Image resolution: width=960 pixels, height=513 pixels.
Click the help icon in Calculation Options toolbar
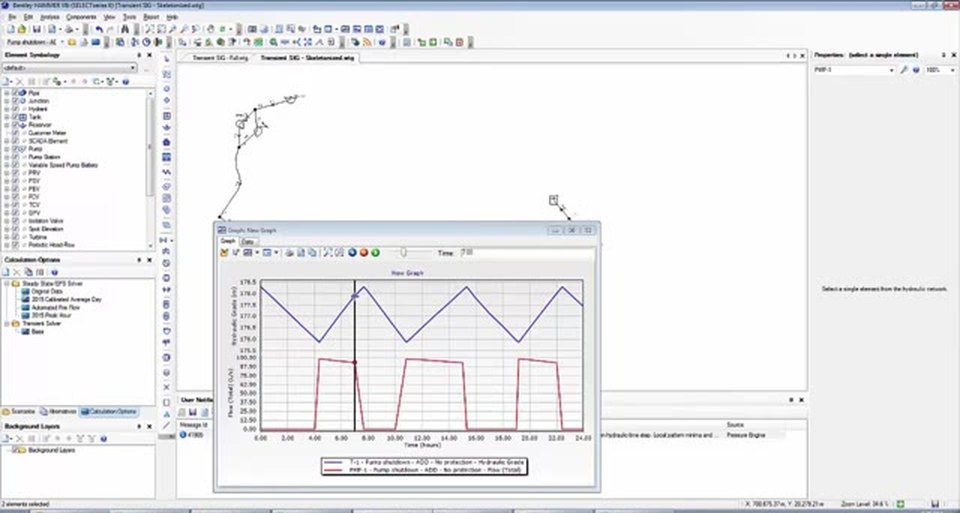pyautogui.click(x=54, y=272)
